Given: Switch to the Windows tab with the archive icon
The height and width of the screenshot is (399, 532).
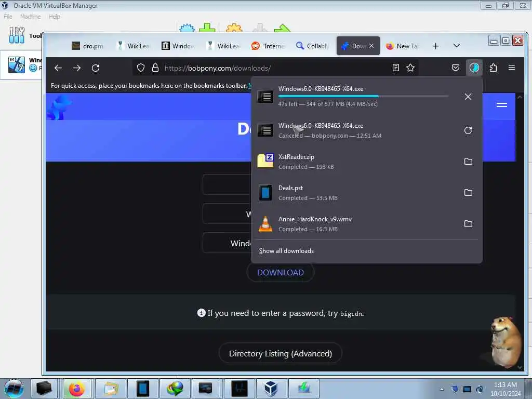Looking at the screenshot, I should click(178, 46).
